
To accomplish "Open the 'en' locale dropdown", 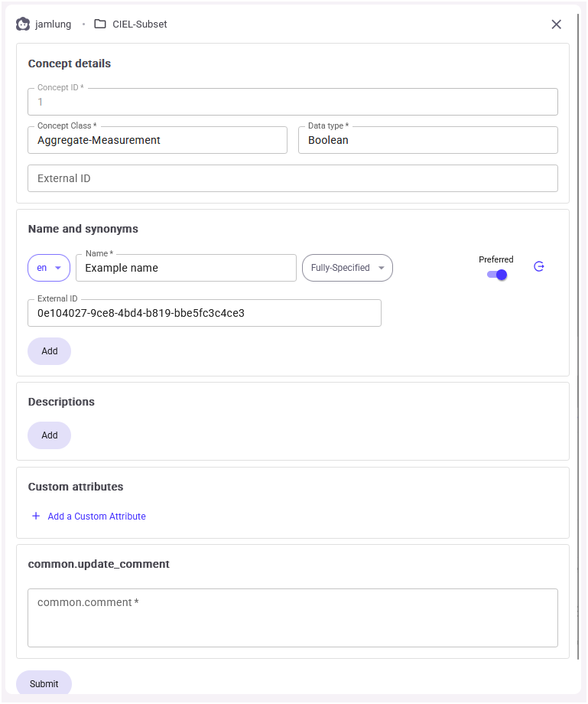I will [49, 268].
